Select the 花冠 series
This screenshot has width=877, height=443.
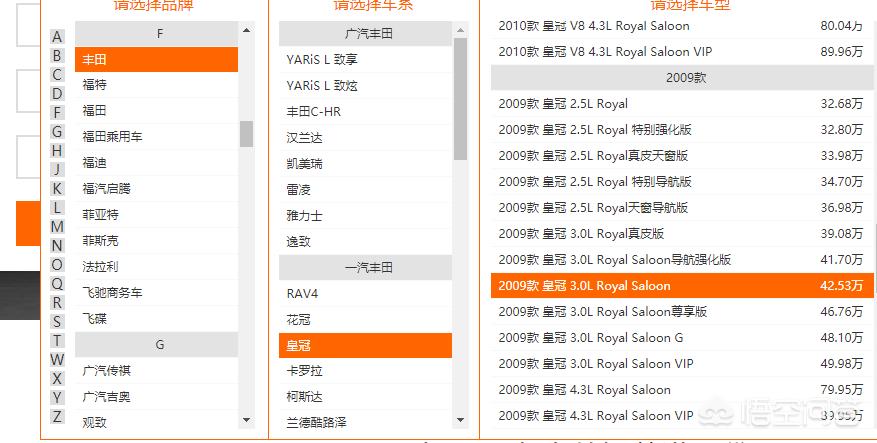[x=365, y=320]
